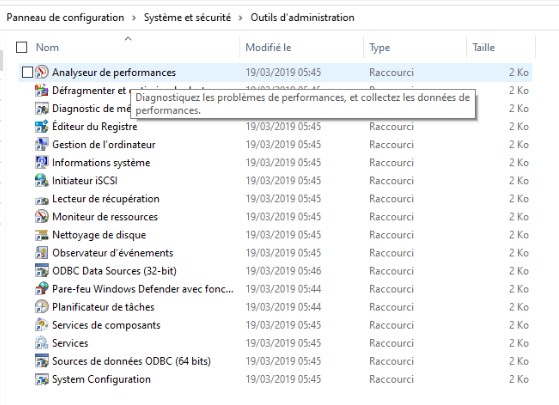Navigate to Système et sécurité breadcrumb

point(188,17)
